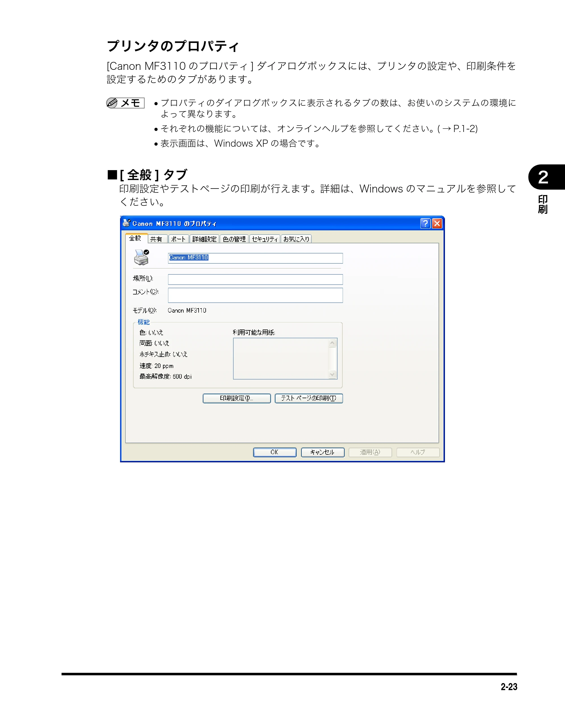The height and width of the screenshot is (728, 565).
Task: Click the printer name field containing Canon MF3110
Action: click(255, 258)
